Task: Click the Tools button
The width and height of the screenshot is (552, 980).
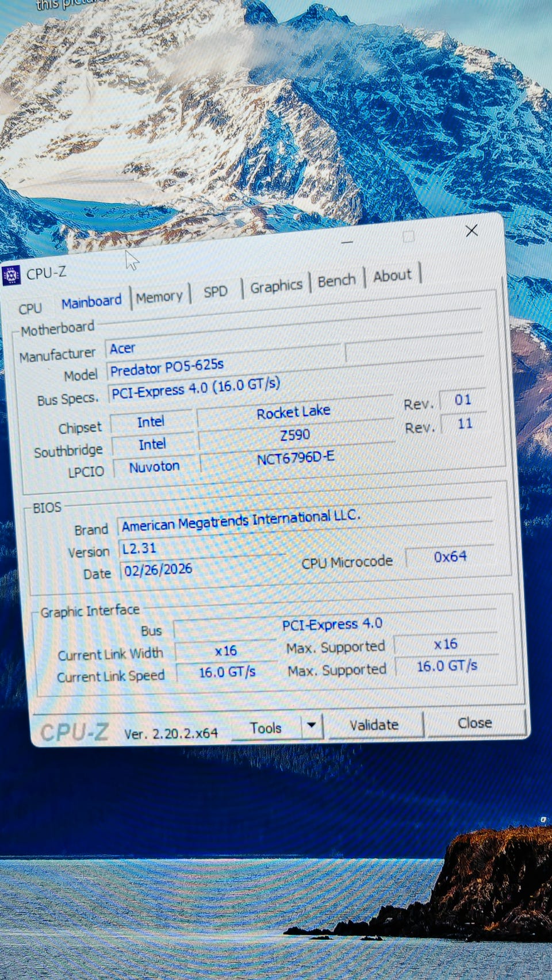Action: (266, 728)
